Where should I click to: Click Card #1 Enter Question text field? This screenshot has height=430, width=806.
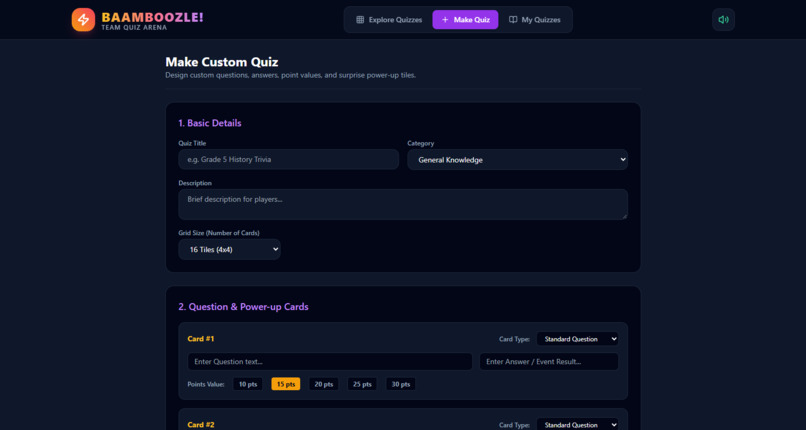tap(329, 362)
